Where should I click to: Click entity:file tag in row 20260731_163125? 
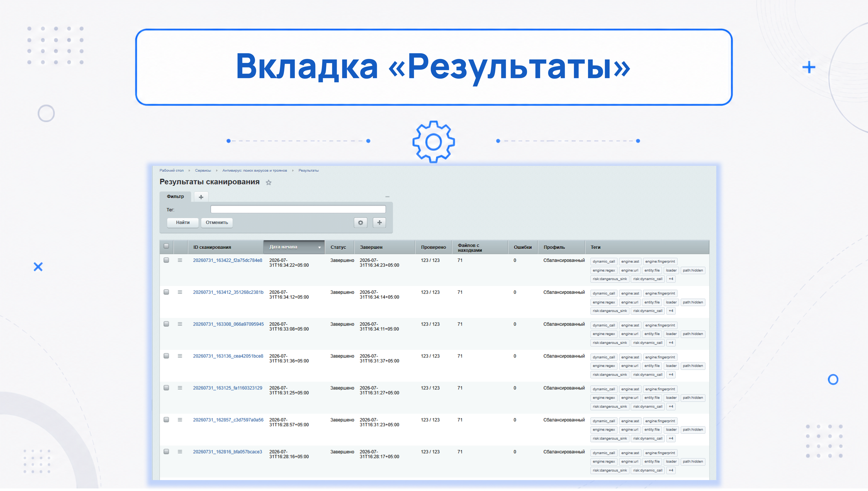[x=652, y=398]
